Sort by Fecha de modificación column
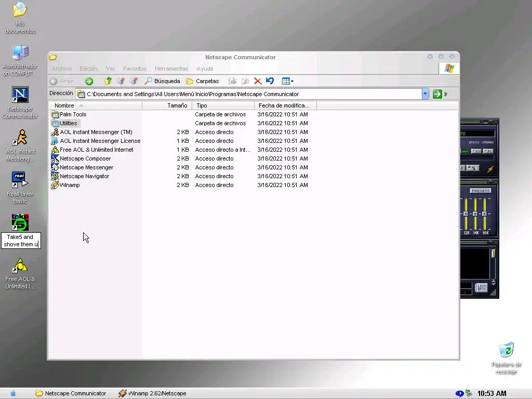The width and height of the screenshot is (532, 399). 285,105
